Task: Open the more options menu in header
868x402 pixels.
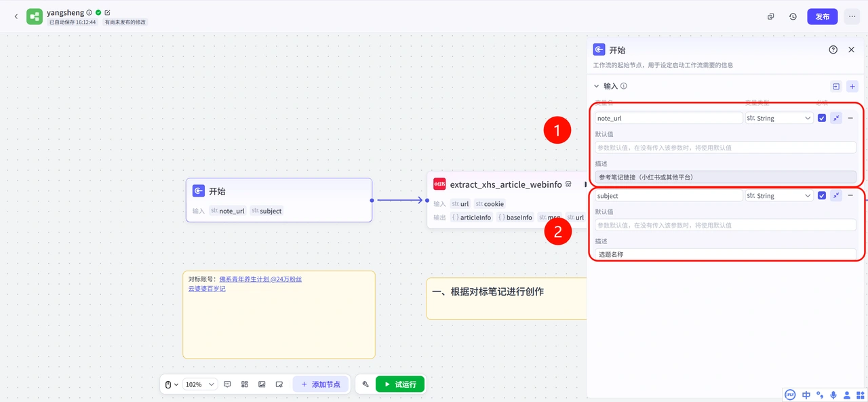Action: pyautogui.click(x=852, y=16)
